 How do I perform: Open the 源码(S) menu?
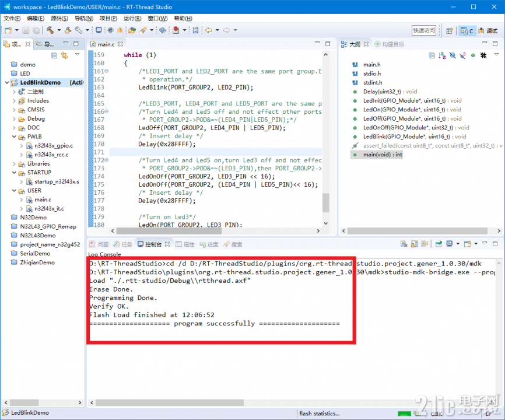click(59, 18)
